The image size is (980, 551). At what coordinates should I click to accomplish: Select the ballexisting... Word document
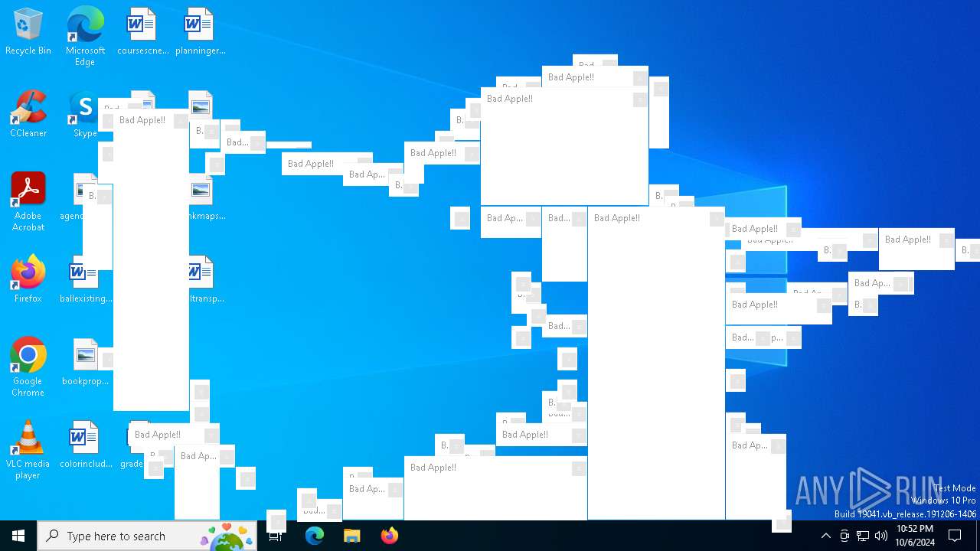(85, 280)
